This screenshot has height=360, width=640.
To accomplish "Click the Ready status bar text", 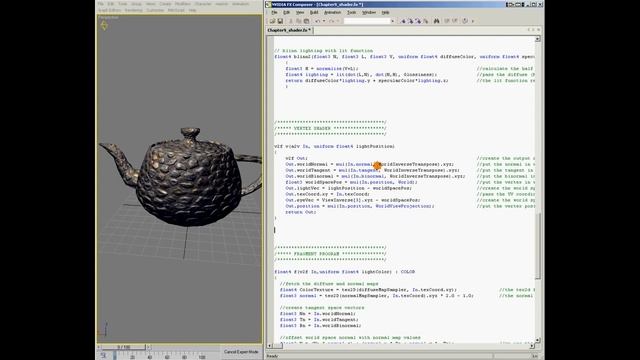I will [x=272, y=356].
